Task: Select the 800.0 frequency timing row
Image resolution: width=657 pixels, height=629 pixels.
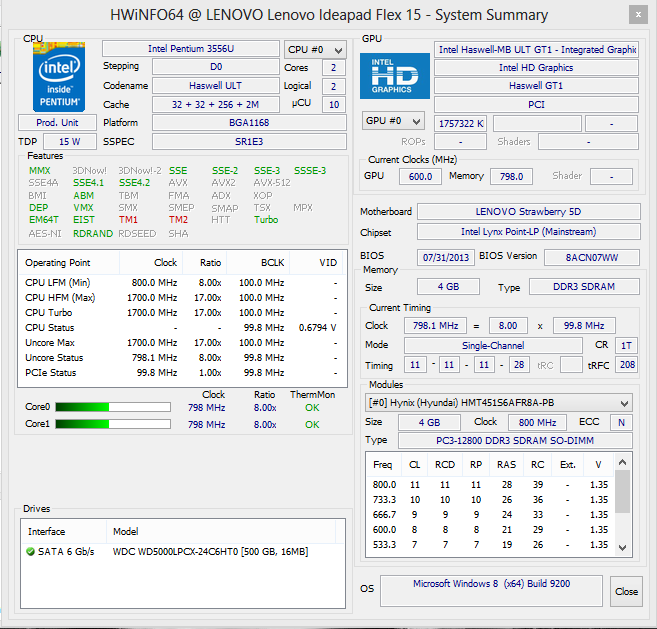Action: [x=490, y=485]
